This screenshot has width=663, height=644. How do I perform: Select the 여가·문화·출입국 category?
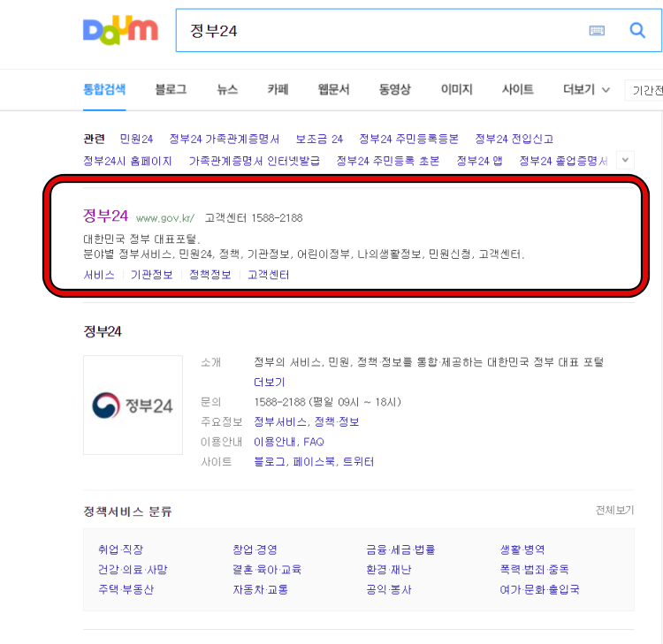click(x=539, y=589)
